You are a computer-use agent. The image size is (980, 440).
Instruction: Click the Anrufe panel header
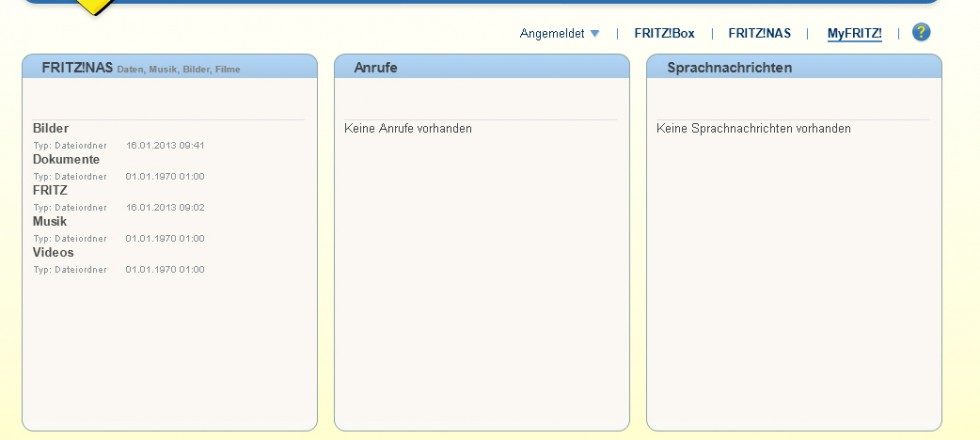click(377, 68)
